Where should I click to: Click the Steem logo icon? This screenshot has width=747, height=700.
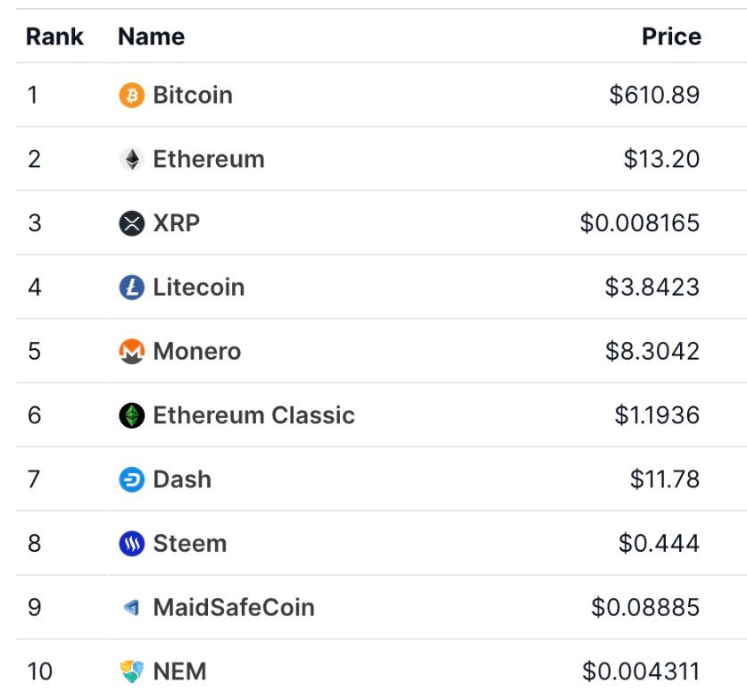click(131, 543)
